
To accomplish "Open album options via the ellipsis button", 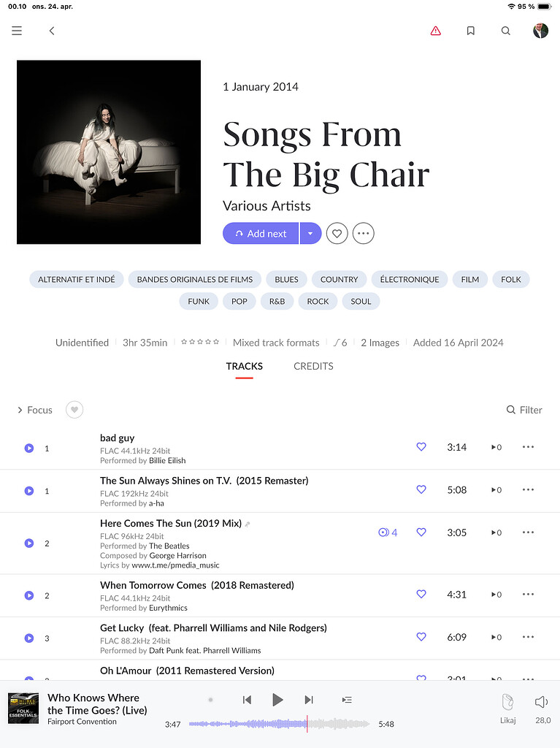I will 363,232.
